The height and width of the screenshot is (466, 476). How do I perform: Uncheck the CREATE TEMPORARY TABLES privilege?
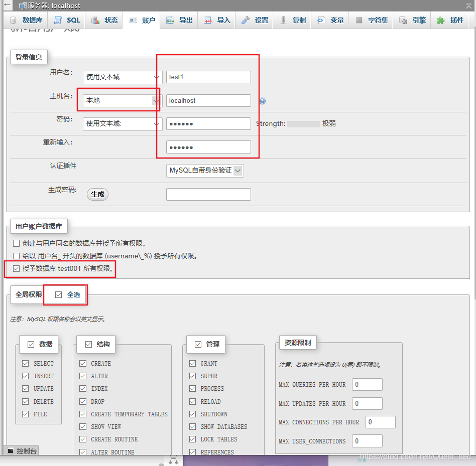coord(83,414)
